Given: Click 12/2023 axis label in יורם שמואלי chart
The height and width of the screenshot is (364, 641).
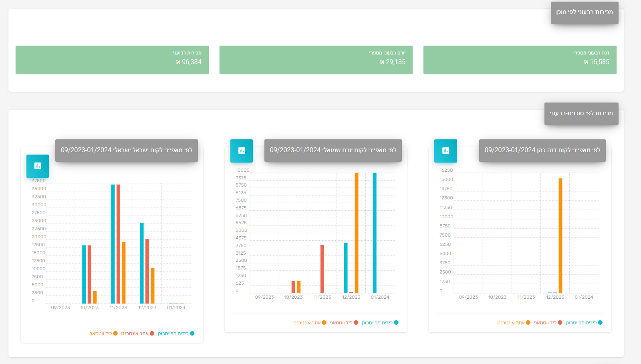Looking at the screenshot, I should coord(351,297).
